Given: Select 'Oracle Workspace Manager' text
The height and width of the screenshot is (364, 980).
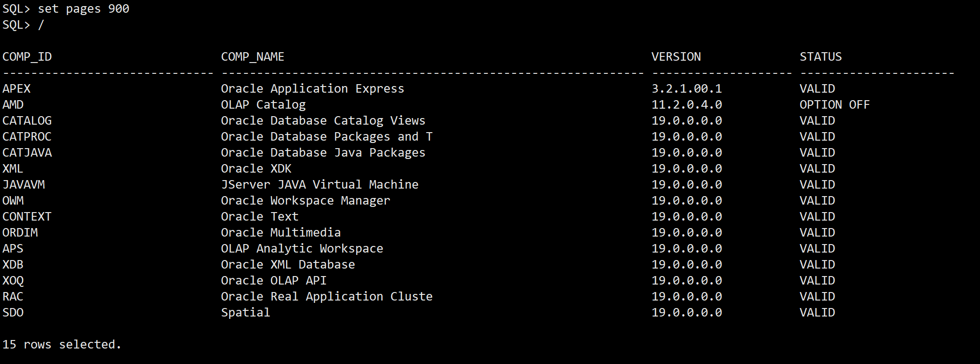Looking at the screenshot, I should [x=306, y=201].
